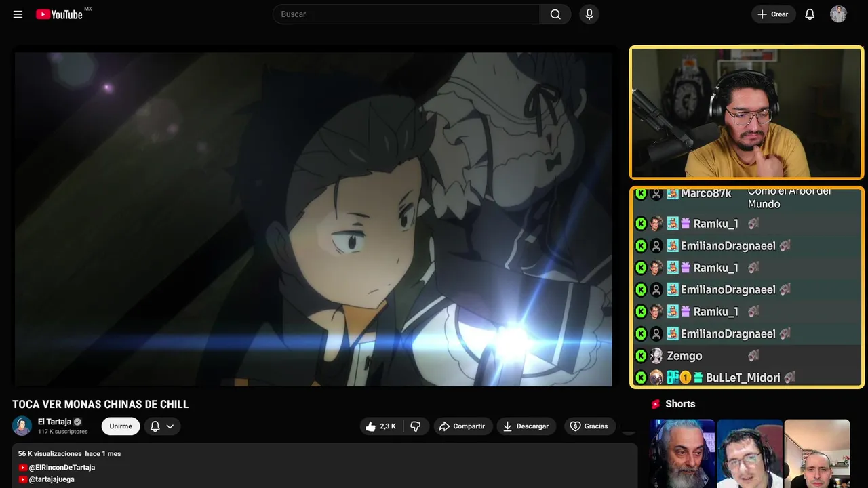The width and height of the screenshot is (868, 488).
Task: Join channel with Unirme button
Action: pyautogui.click(x=121, y=426)
